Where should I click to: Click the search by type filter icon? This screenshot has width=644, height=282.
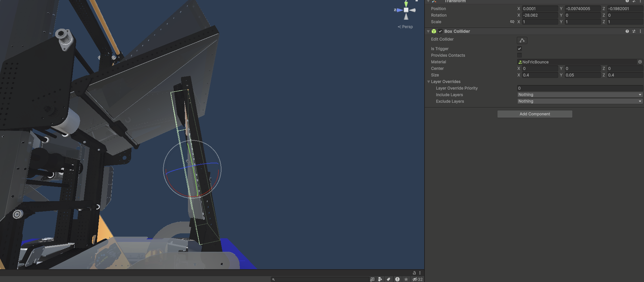380,279
